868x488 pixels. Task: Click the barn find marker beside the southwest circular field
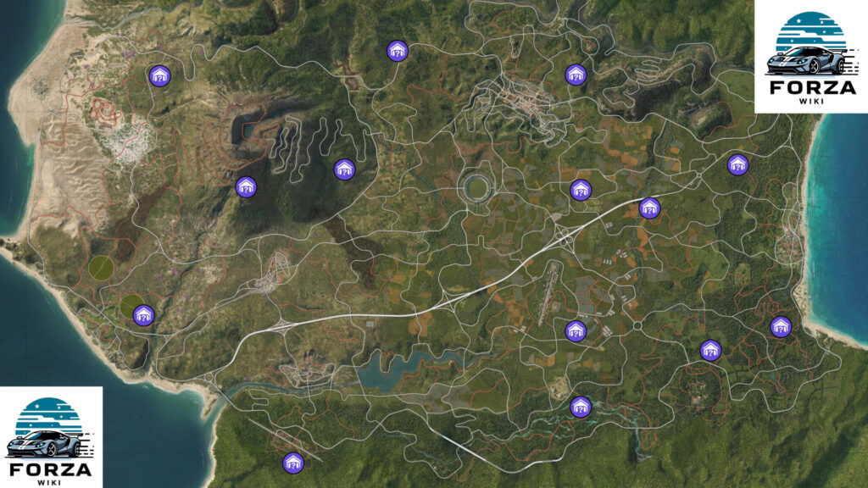pos(143,315)
